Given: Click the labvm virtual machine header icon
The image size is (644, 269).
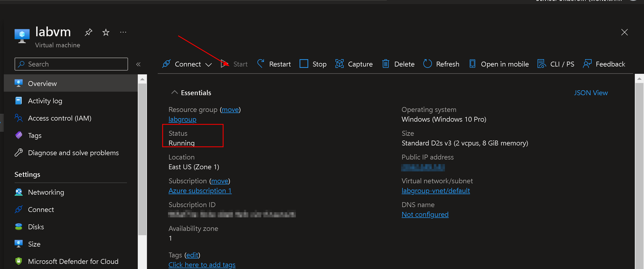Looking at the screenshot, I should click(22, 36).
